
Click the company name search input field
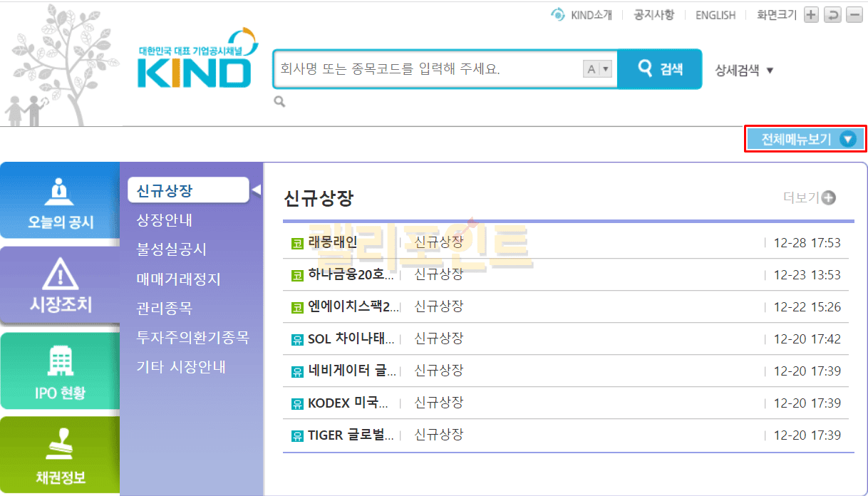tap(428, 69)
